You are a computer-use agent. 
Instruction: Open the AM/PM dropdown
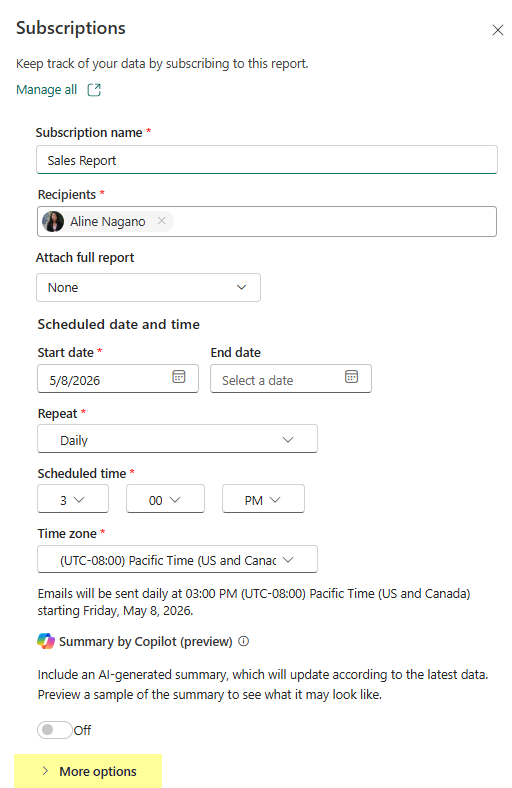(x=263, y=499)
